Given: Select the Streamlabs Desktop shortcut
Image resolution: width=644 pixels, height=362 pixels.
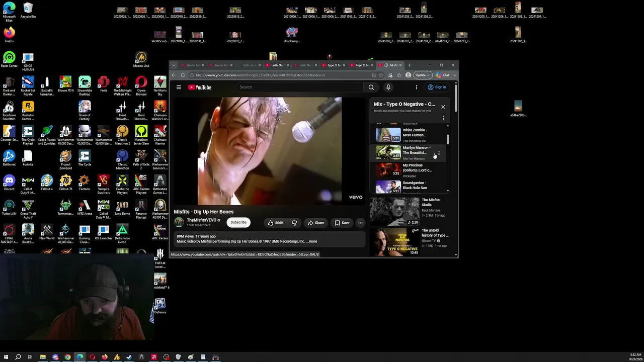Looking at the screenshot, I should click(85, 85).
